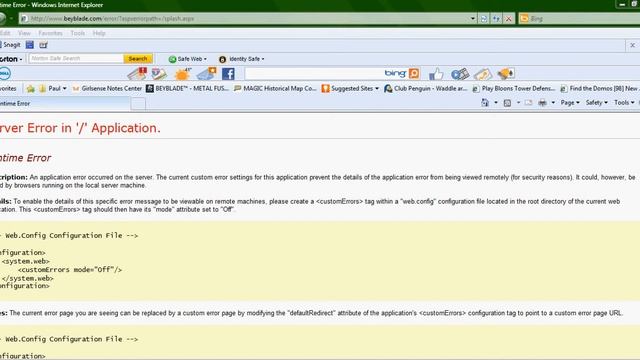The height and width of the screenshot is (360, 640).
Task: Click the blue Snagit window icon
Action: (30, 45)
